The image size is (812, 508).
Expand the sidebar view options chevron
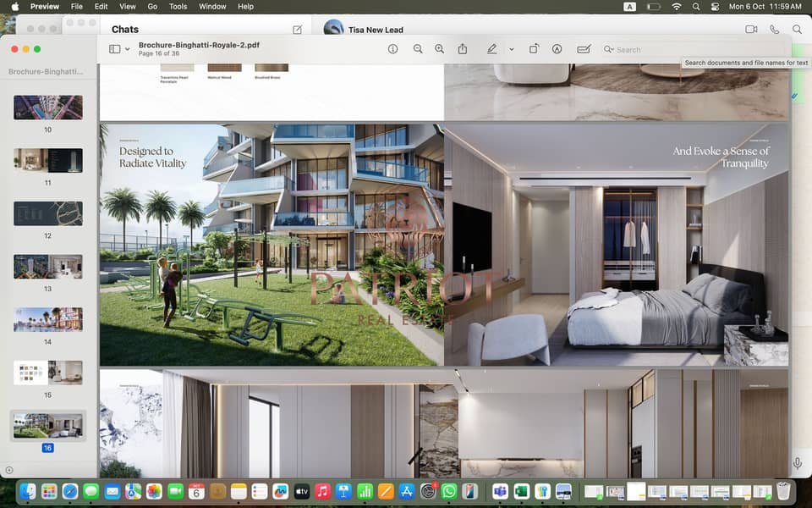pos(128,49)
